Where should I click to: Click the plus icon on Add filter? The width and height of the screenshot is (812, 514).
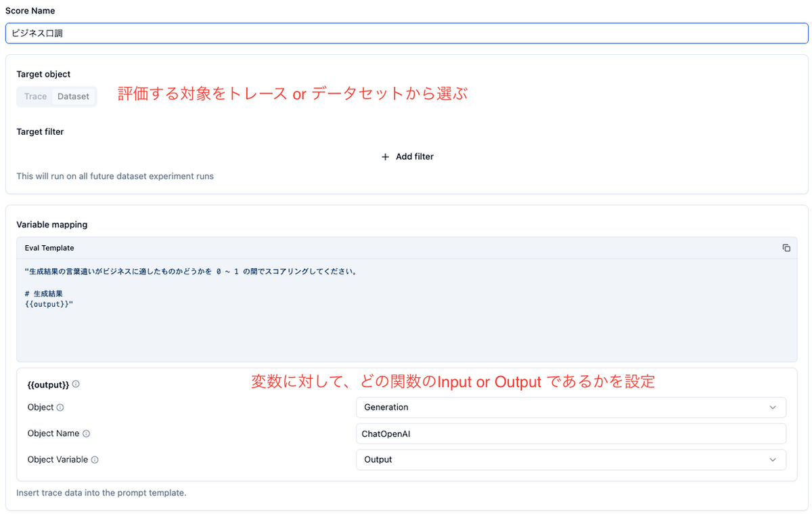tap(386, 156)
